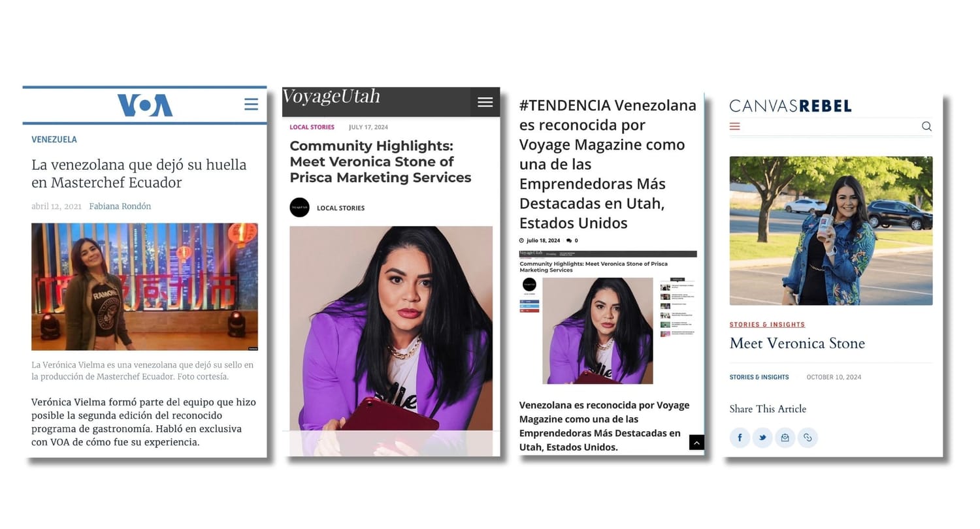
Task: Click the CANVASREBEL site logo
Action: [791, 106]
